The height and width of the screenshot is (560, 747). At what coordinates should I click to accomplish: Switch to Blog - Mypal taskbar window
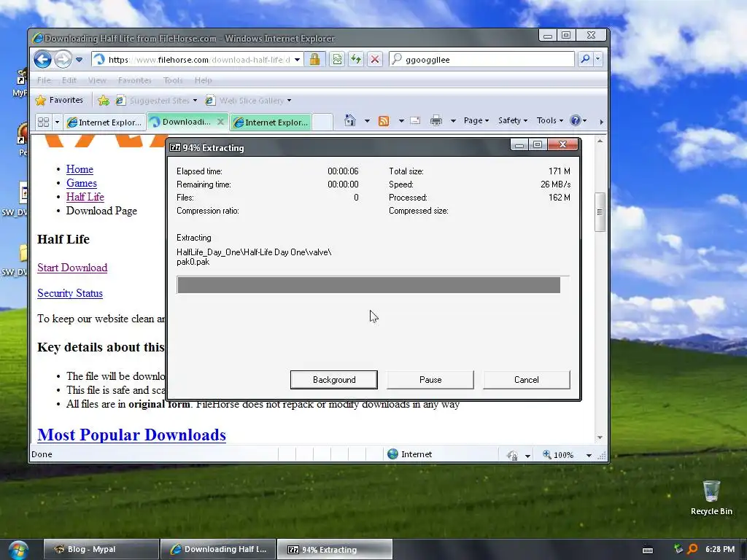tap(101, 549)
